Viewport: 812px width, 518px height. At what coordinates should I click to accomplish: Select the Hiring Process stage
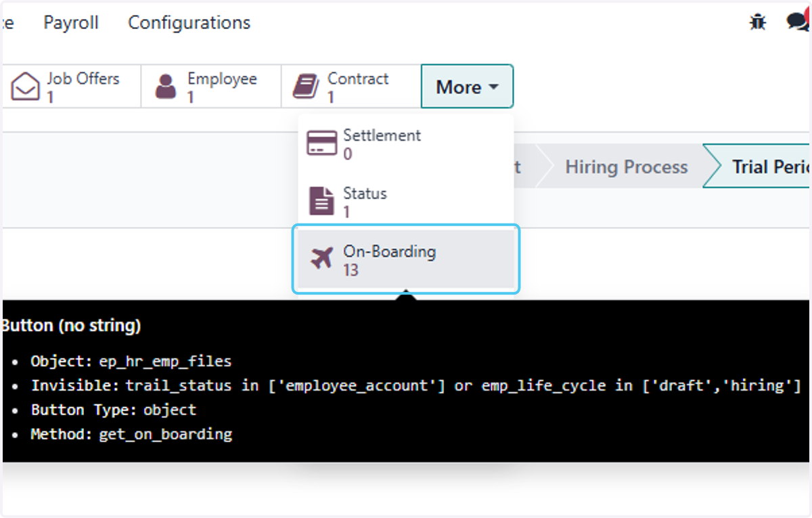[x=626, y=167]
